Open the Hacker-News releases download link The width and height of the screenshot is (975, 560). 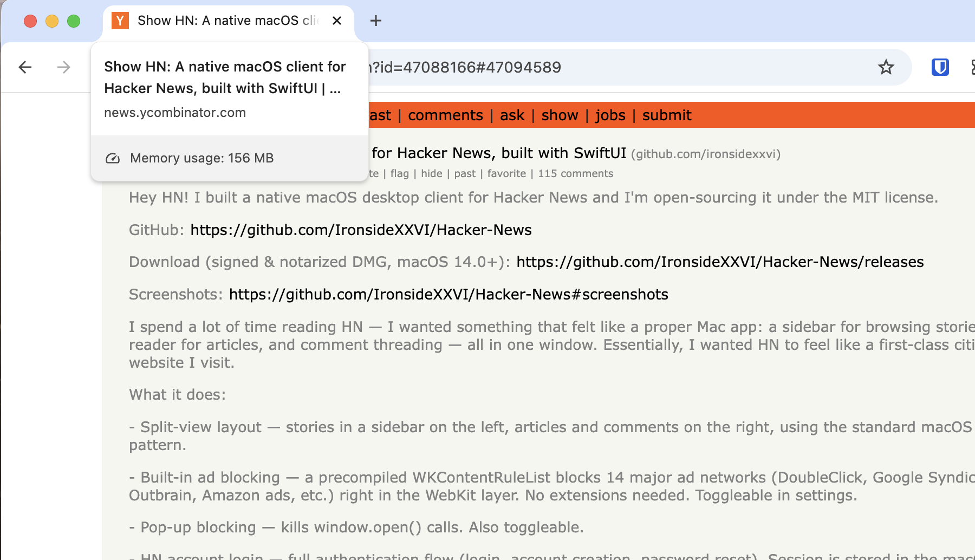(x=720, y=262)
